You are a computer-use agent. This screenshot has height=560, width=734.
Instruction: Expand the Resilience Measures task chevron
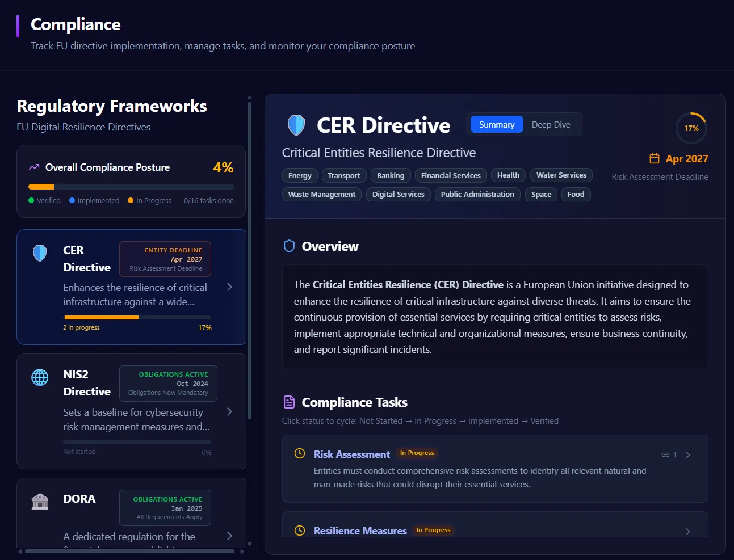[x=688, y=532]
